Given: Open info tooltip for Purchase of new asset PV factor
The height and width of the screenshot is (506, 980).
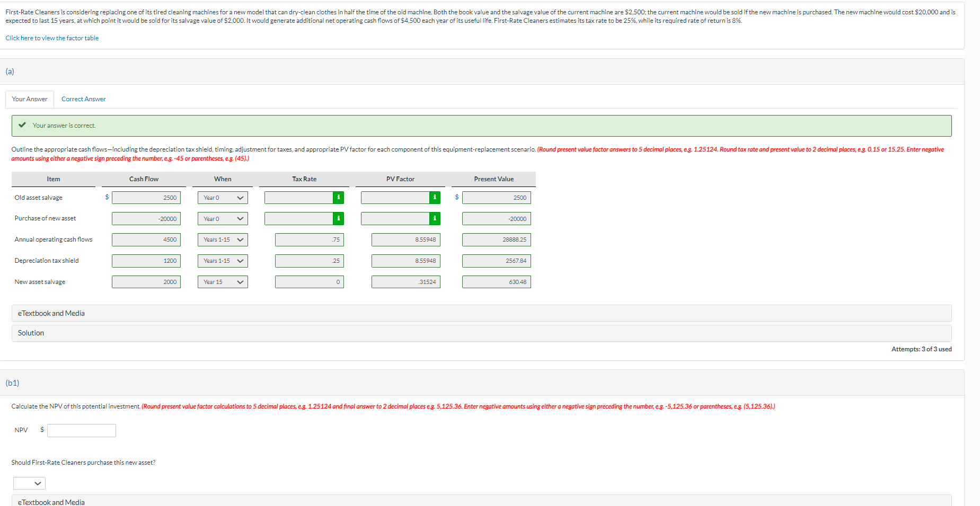Looking at the screenshot, I should [x=435, y=218].
